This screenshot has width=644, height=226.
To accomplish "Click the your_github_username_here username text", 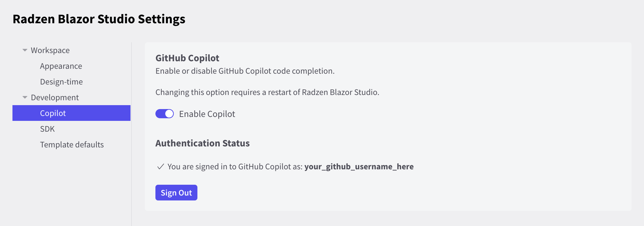I will (x=359, y=167).
